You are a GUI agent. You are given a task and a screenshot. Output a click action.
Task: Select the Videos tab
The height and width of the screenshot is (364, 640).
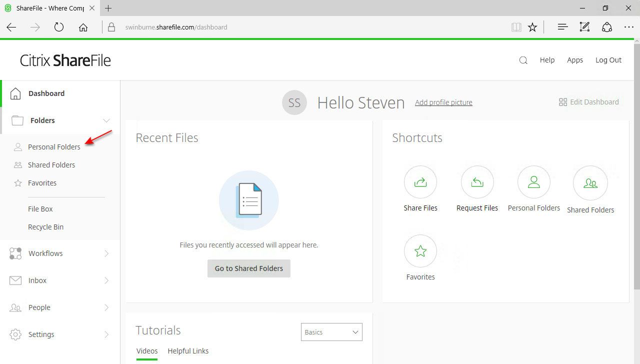[147, 351]
